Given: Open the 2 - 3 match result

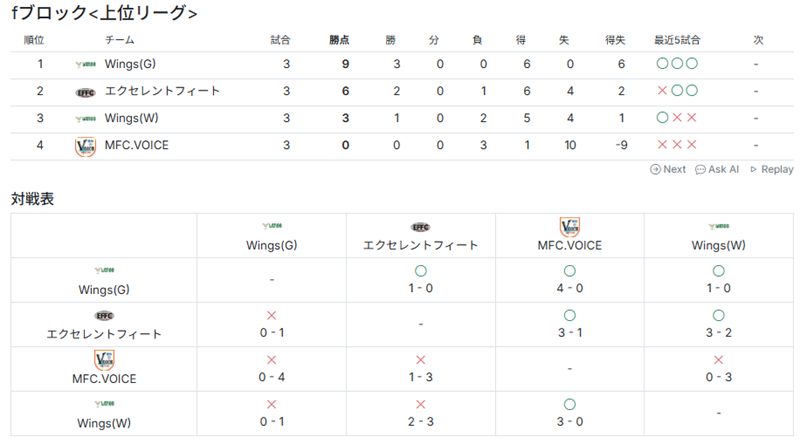Looking at the screenshot, I should point(420,422).
